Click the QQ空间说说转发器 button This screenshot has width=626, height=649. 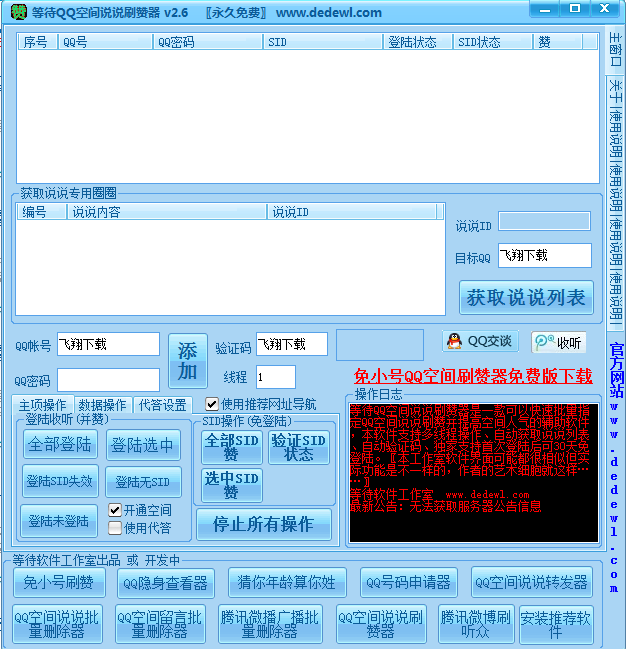click(x=532, y=582)
